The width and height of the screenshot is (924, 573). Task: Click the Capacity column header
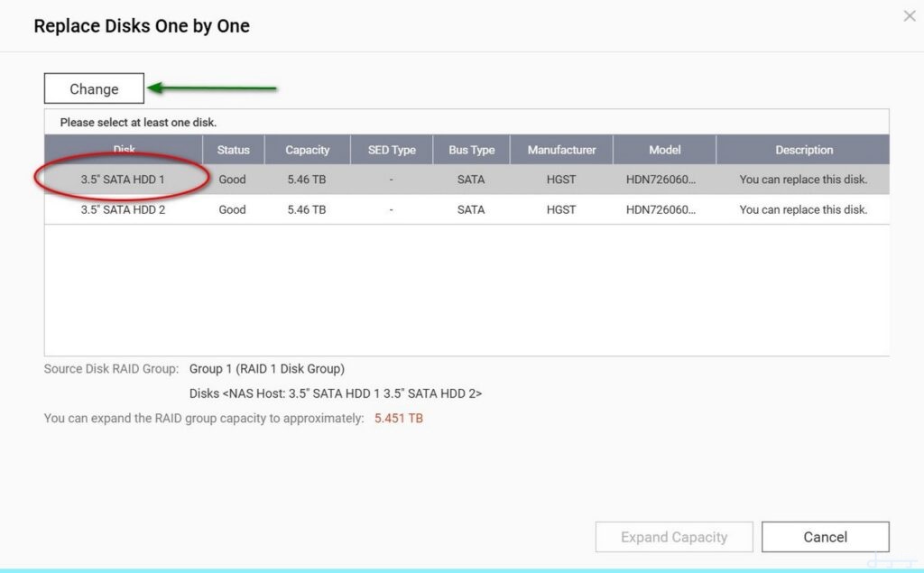click(x=308, y=150)
